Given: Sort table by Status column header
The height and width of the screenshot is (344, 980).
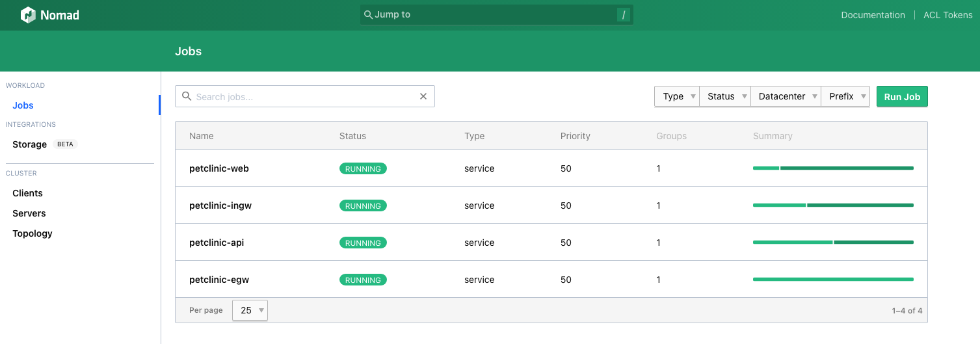Looking at the screenshot, I should click(x=352, y=136).
